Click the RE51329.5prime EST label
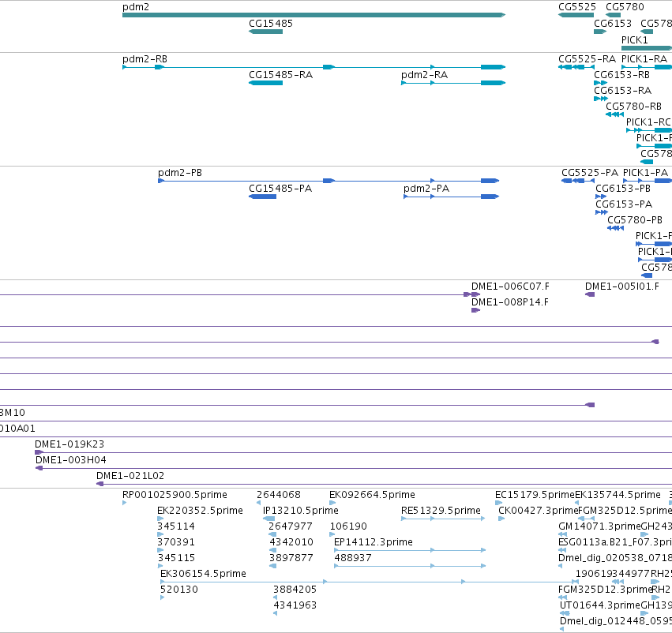 pyautogui.click(x=441, y=511)
